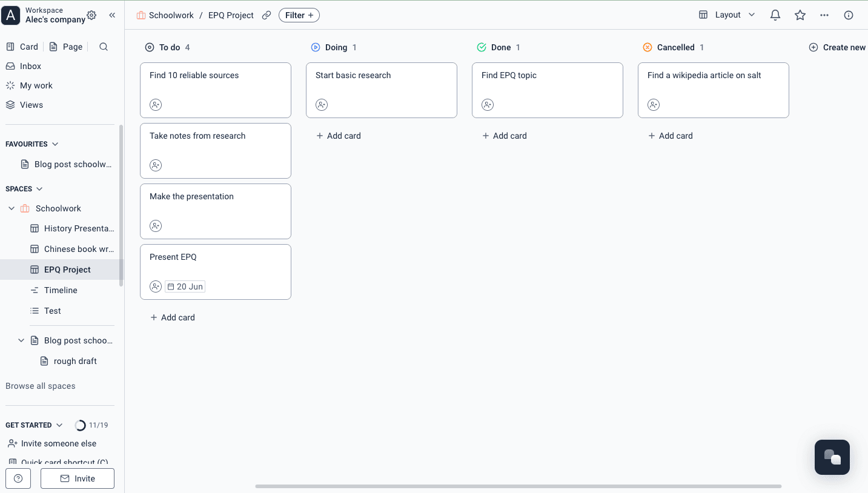Create a new Page from sidebar
Screen dimensions: 868x493
tap(65, 47)
